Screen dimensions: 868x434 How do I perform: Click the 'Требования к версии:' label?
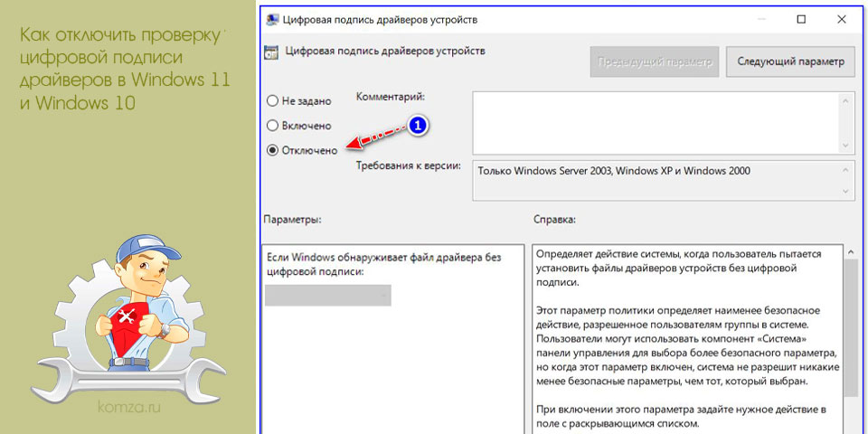click(409, 165)
